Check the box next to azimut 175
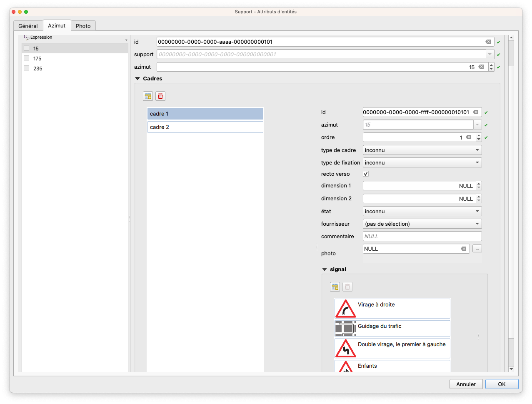The height and width of the screenshot is (404, 532). pyautogui.click(x=27, y=58)
